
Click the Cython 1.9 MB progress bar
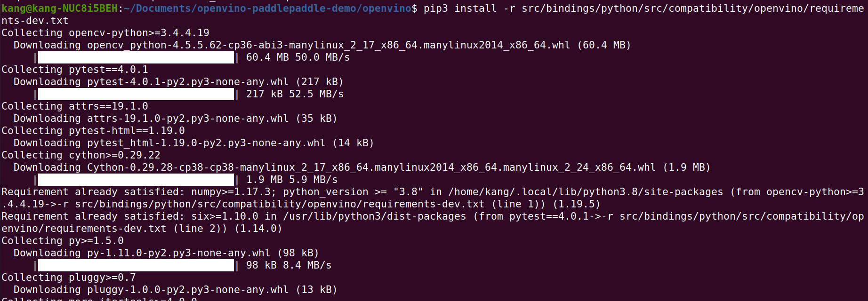click(136, 180)
